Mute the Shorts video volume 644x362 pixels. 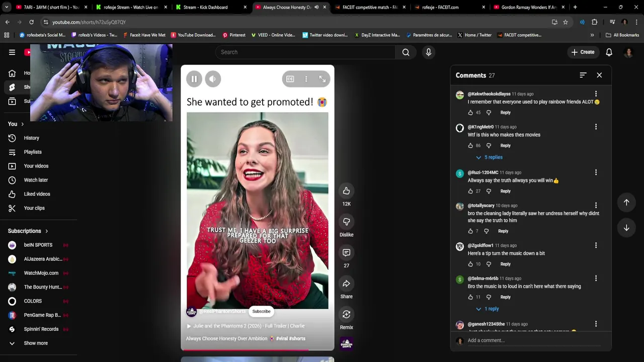click(213, 79)
